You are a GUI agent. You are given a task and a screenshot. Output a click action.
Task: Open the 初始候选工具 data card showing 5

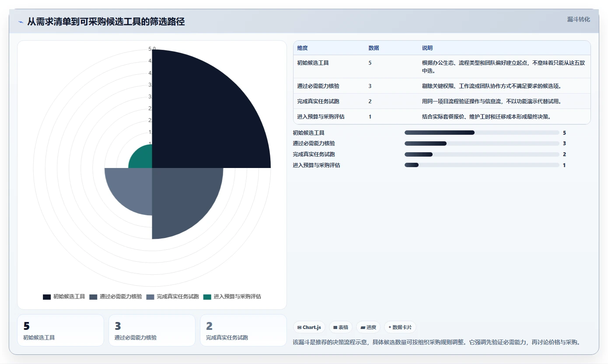tap(61, 330)
